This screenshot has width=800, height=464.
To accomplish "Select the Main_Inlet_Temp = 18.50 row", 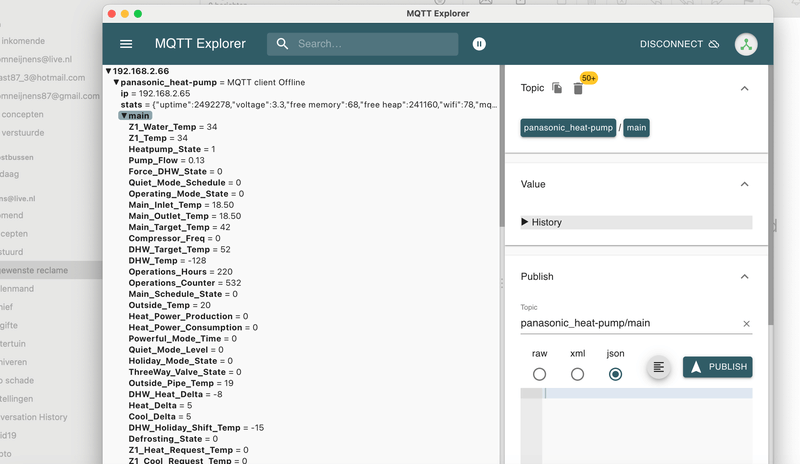I will 181,205.
